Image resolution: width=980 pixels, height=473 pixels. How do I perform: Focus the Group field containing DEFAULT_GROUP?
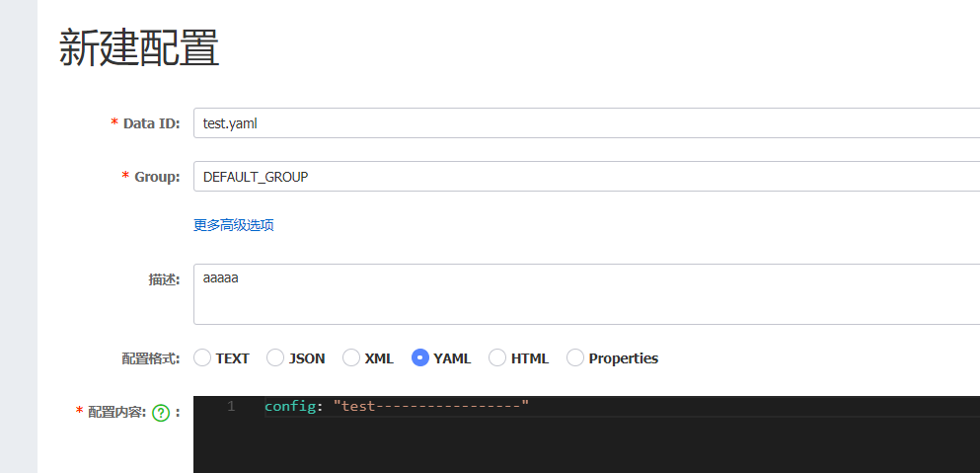click(587, 177)
